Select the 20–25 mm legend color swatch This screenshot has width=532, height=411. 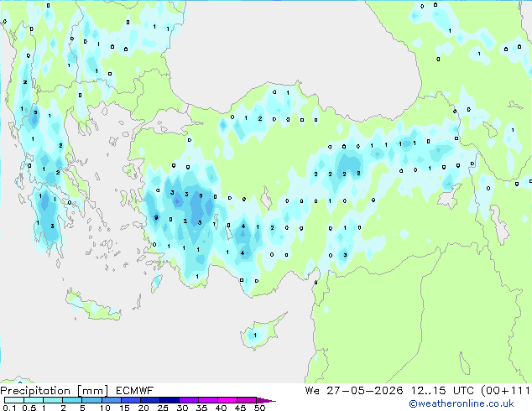coord(149,400)
